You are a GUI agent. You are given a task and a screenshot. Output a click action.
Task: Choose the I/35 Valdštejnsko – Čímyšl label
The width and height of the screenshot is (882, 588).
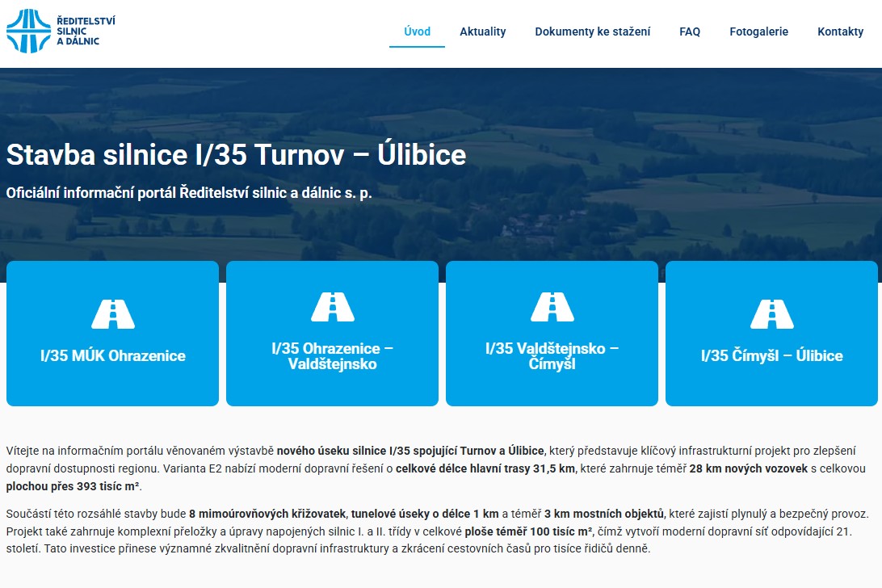552,356
